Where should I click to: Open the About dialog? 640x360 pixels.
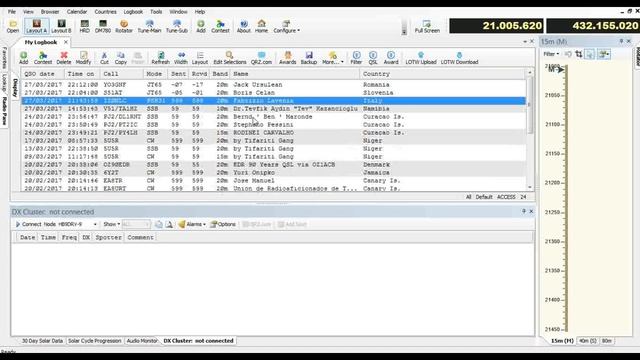244,27
